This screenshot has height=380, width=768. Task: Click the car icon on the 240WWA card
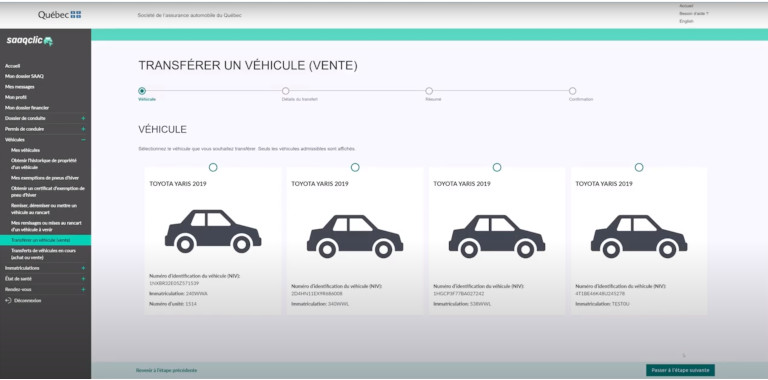[x=213, y=231]
